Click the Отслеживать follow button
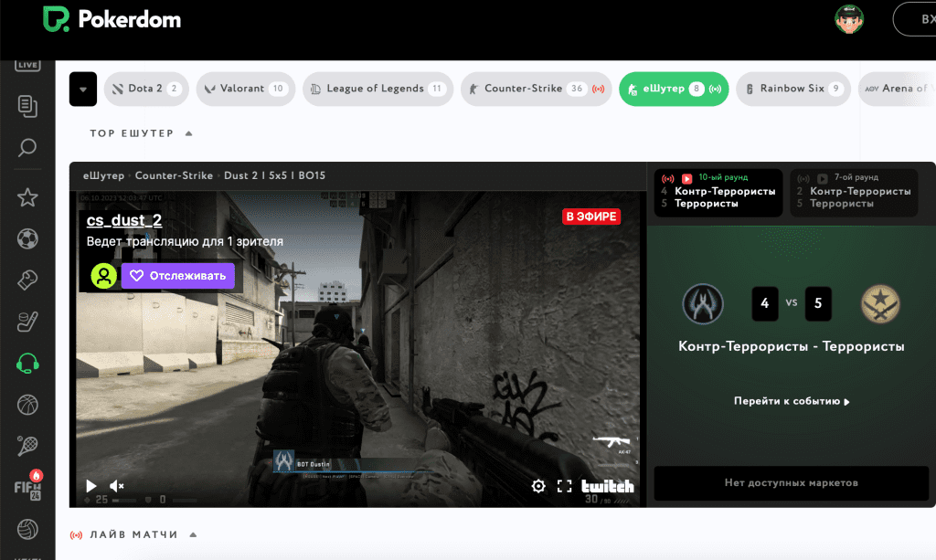Screen dimensions: 936x560 pos(177,276)
